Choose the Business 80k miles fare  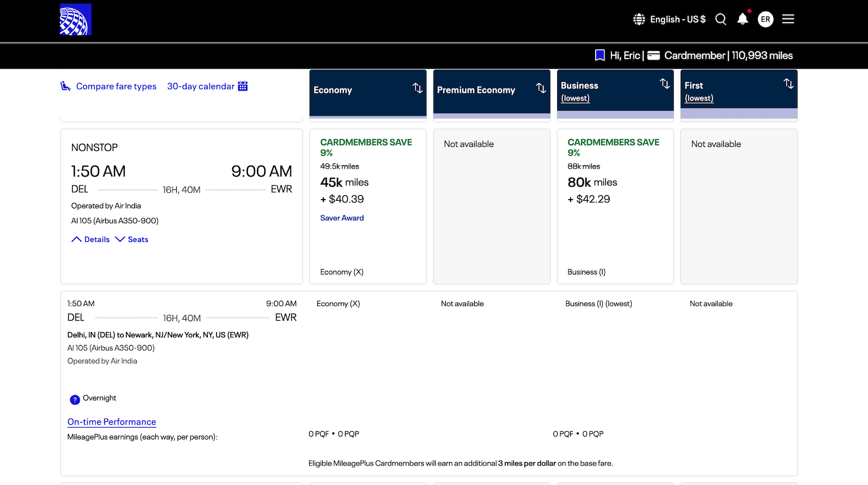pos(615,207)
